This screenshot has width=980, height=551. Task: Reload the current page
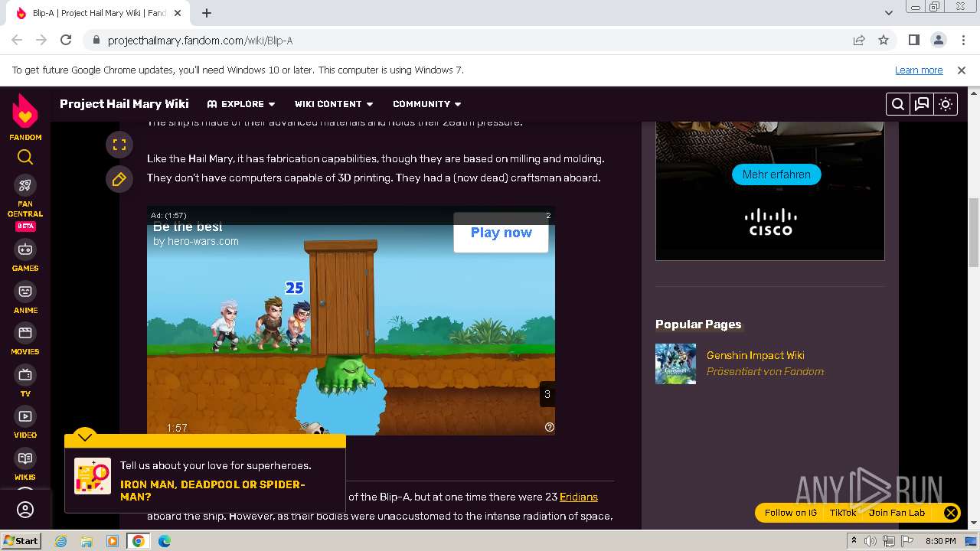point(66,40)
